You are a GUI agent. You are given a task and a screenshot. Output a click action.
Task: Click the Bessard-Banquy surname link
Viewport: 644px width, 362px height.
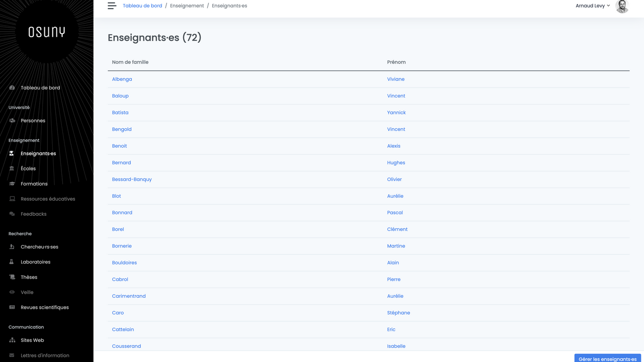coord(132,179)
